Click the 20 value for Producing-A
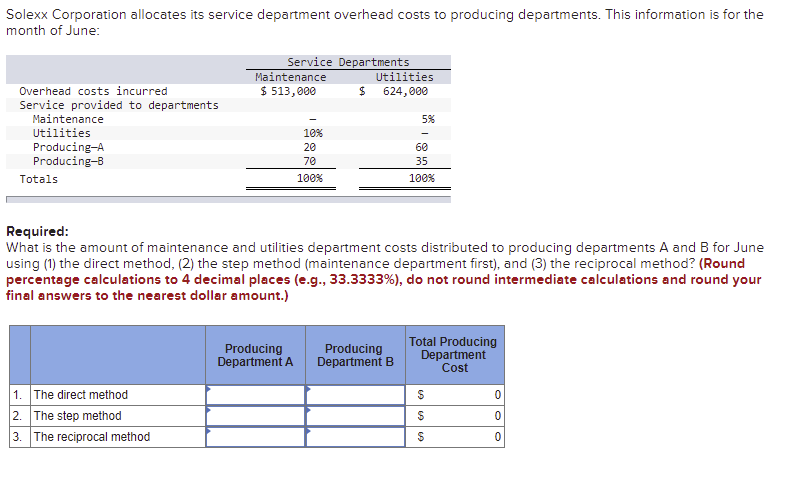The height and width of the screenshot is (494, 790). click(309, 147)
